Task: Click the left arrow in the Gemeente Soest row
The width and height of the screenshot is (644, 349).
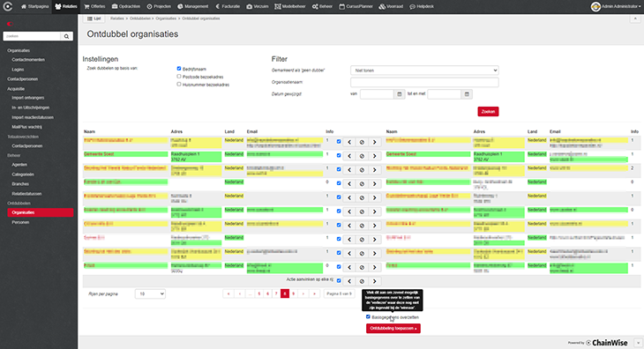Action: [x=349, y=156]
